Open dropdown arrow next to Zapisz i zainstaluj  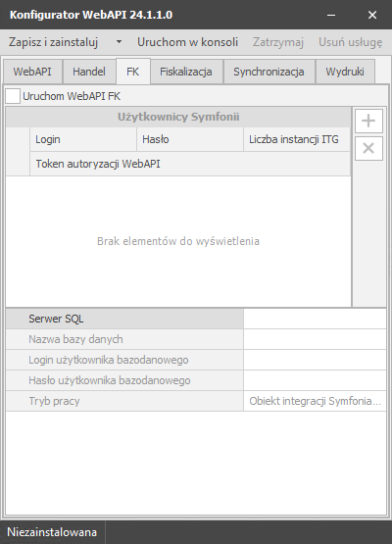point(119,42)
